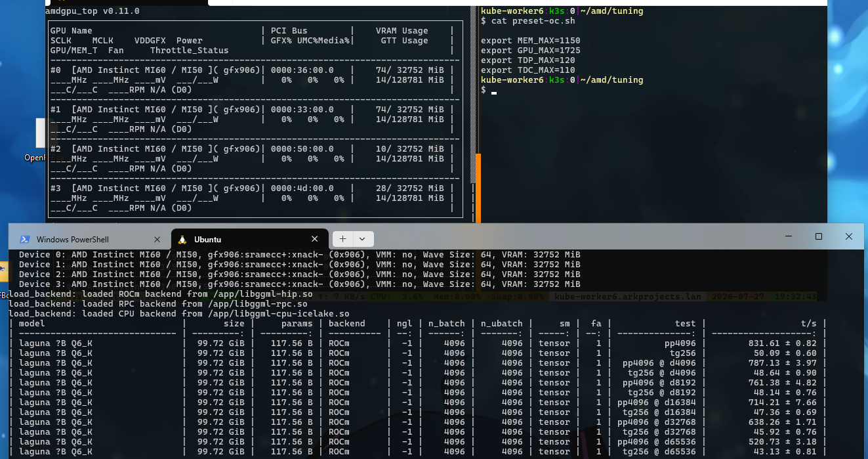Image resolution: width=868 pixels, height=459 pixels.
Task: Click the 't/s' column header
Action: (809, 324)
